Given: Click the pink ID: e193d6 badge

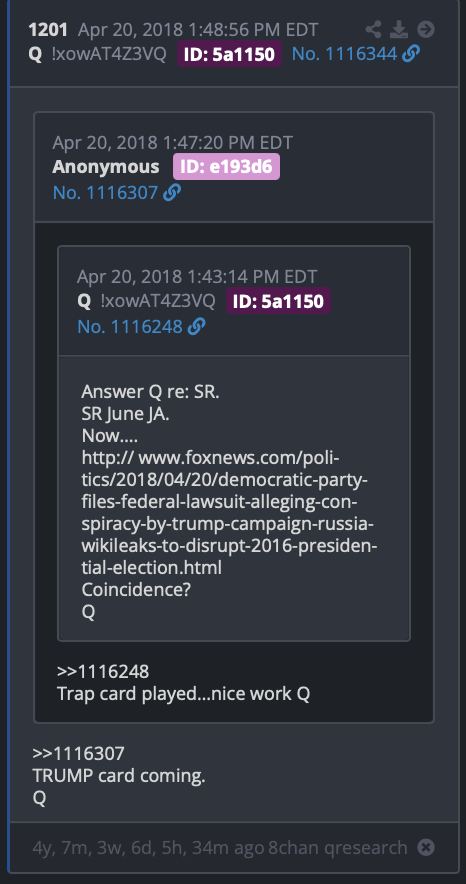Looking at the screenshot, I should [x=226, y=166].
